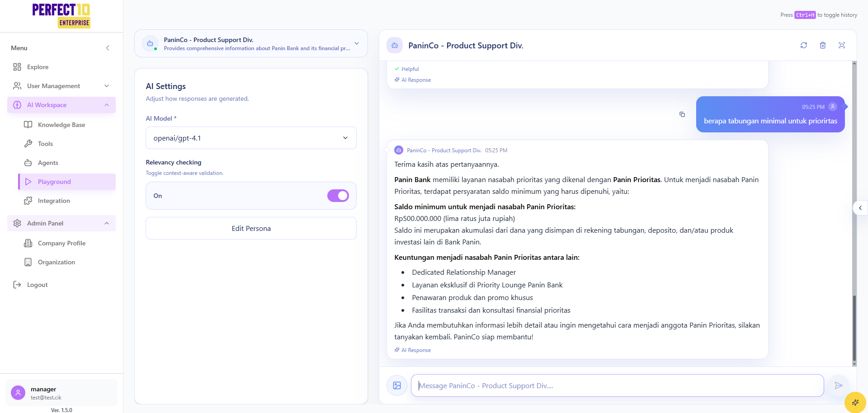
Task: Click the Explore grid icon
Action: click(x=17, y=67)
